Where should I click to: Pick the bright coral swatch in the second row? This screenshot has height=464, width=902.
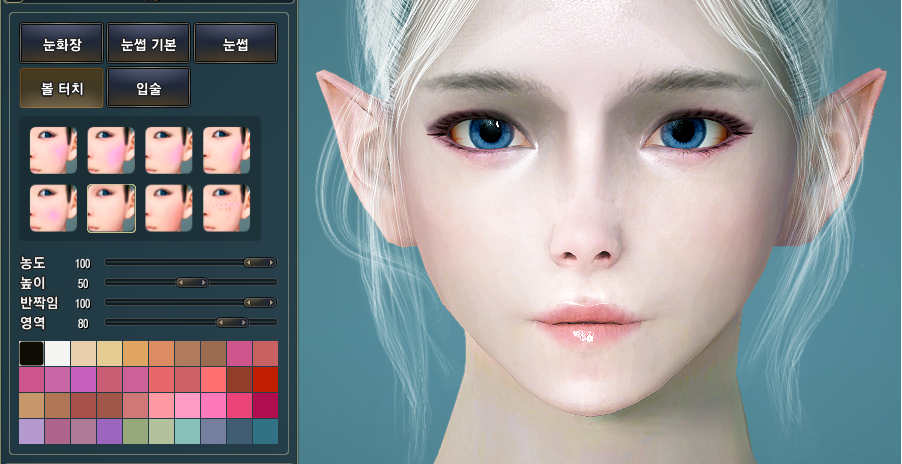coord(213,379)
